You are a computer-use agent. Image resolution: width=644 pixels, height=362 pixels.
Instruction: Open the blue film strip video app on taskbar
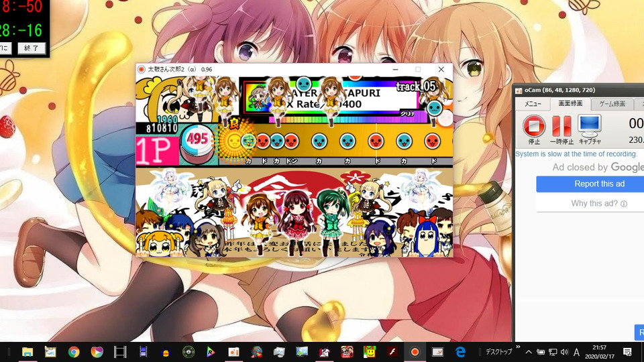(144, 352)
